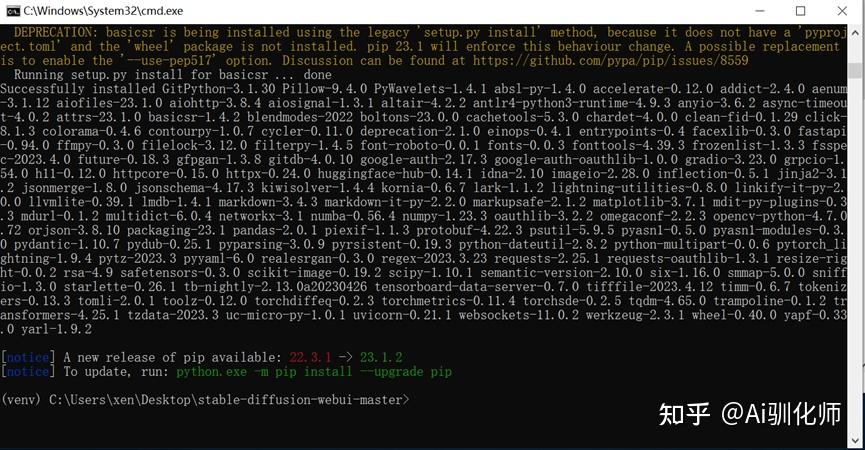Click the cmd.exe title bar text
Image resolution: width=865 pixels, height=450 pixels.
103,11
